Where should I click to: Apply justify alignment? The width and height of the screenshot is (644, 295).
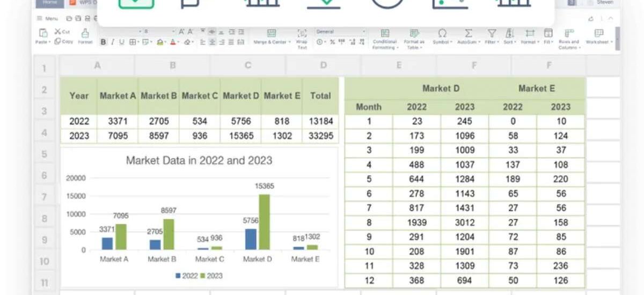(231, 42)
